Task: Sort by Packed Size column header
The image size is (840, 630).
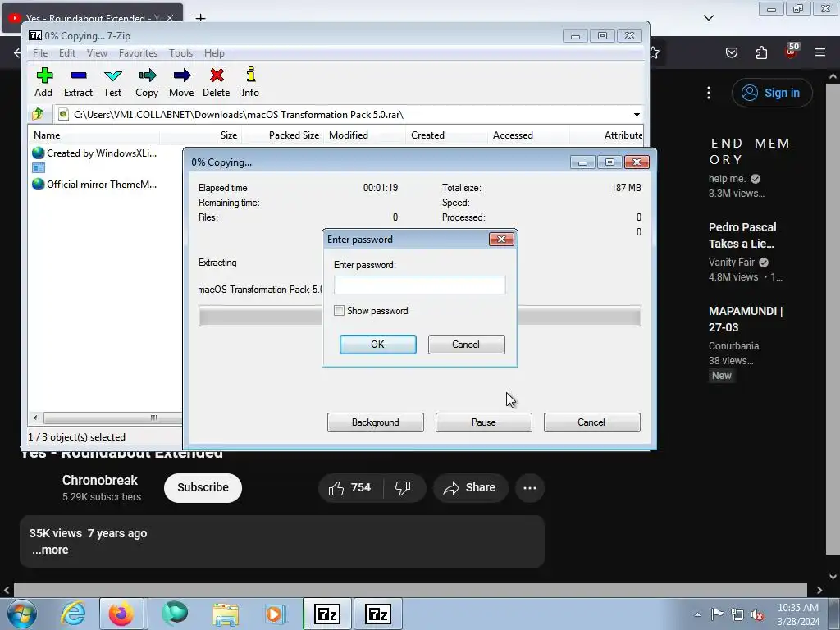Action: 283,135
